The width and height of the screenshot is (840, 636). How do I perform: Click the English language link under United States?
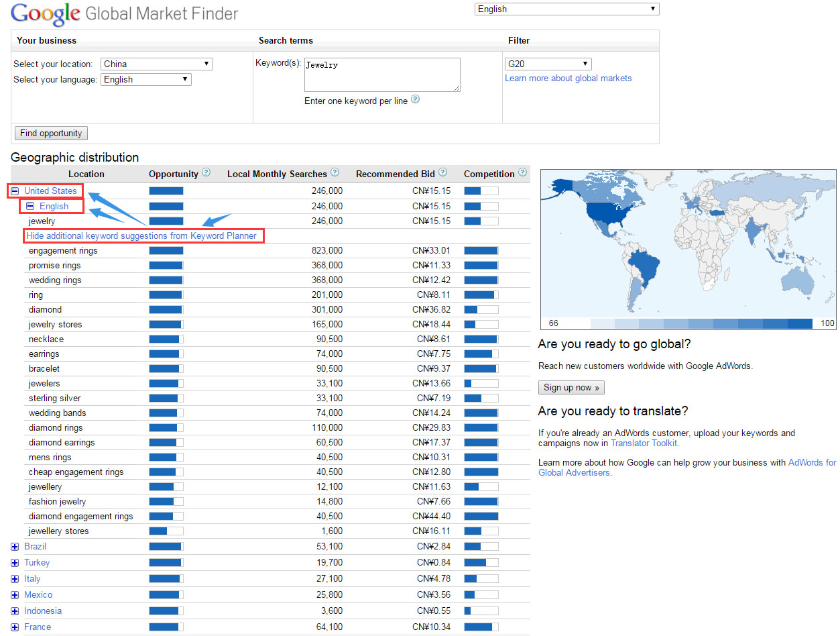click(54, 206)
